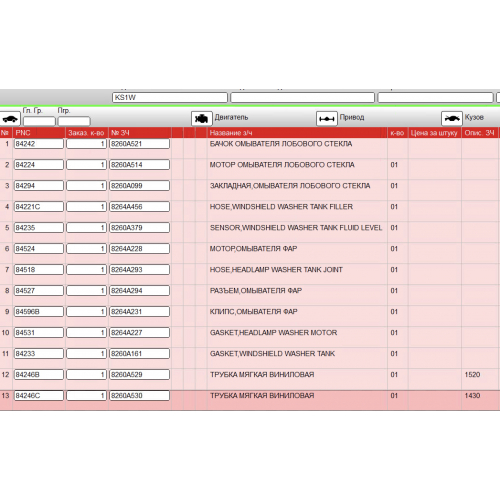Click the car icon near Гл. Гр.

pos(10,119)
